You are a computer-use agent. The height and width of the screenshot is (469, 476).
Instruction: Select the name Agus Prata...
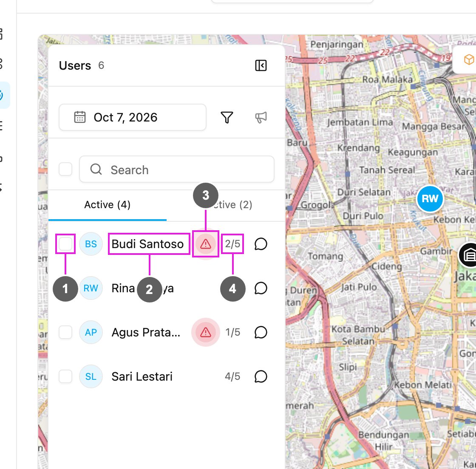point(146,333)
